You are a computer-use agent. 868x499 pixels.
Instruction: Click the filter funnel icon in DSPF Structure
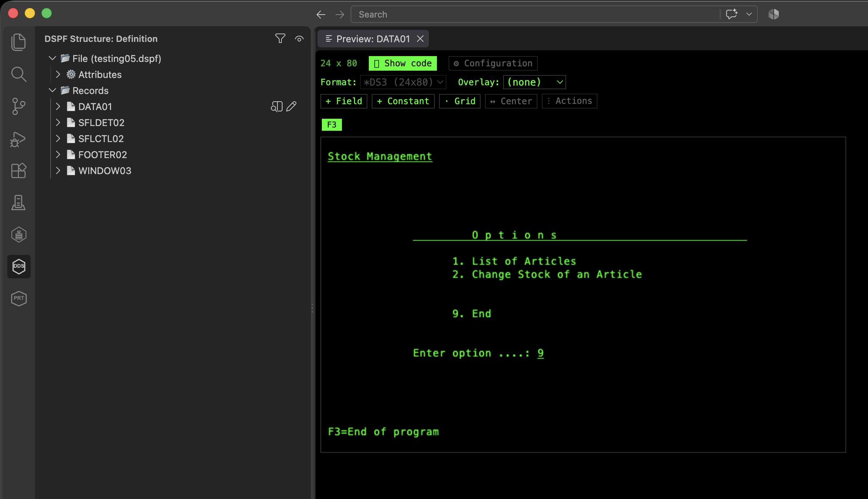pyautogui.click(x=280, y=39)
